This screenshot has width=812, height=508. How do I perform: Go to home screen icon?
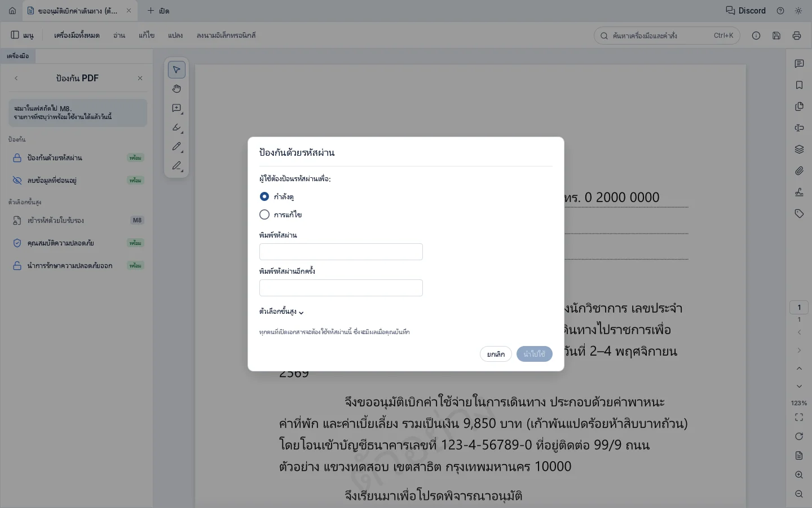tap(12, 11)
